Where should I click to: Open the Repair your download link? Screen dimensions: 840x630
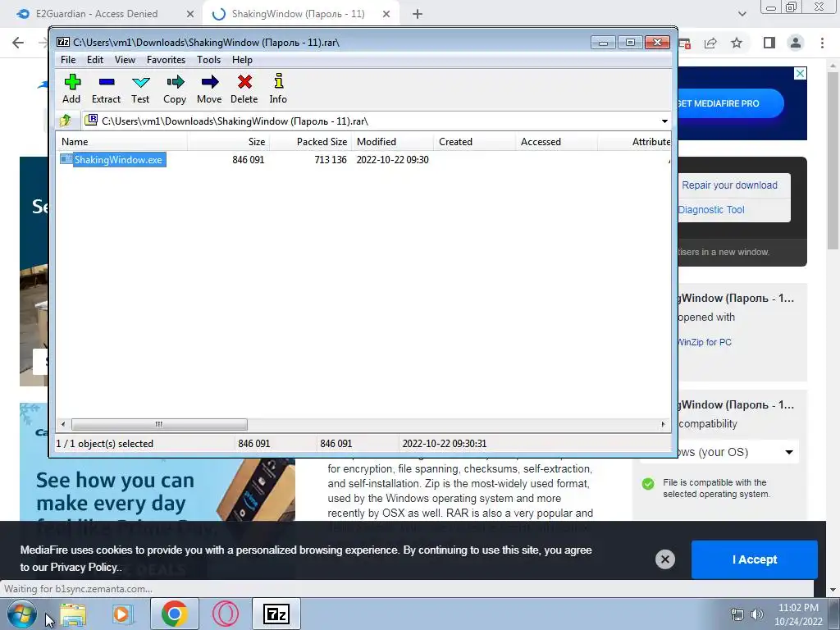point(729,185)
